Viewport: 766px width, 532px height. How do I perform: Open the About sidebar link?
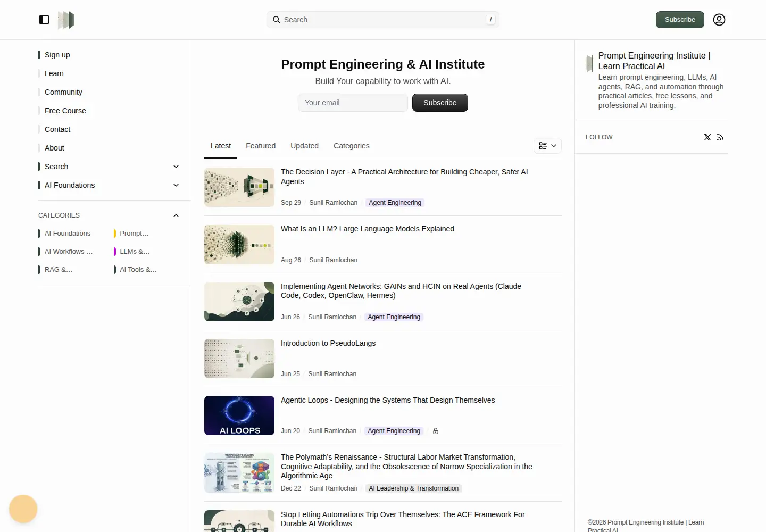coord(54,148)
